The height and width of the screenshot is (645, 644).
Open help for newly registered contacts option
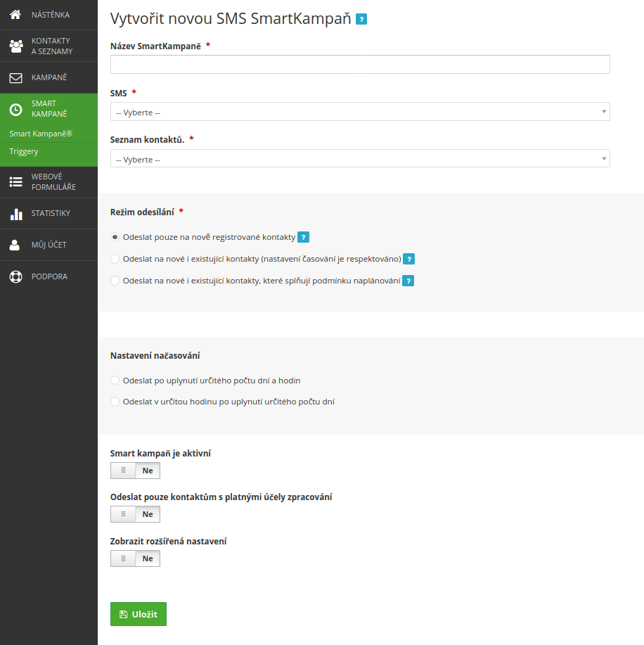click(303, 237)
